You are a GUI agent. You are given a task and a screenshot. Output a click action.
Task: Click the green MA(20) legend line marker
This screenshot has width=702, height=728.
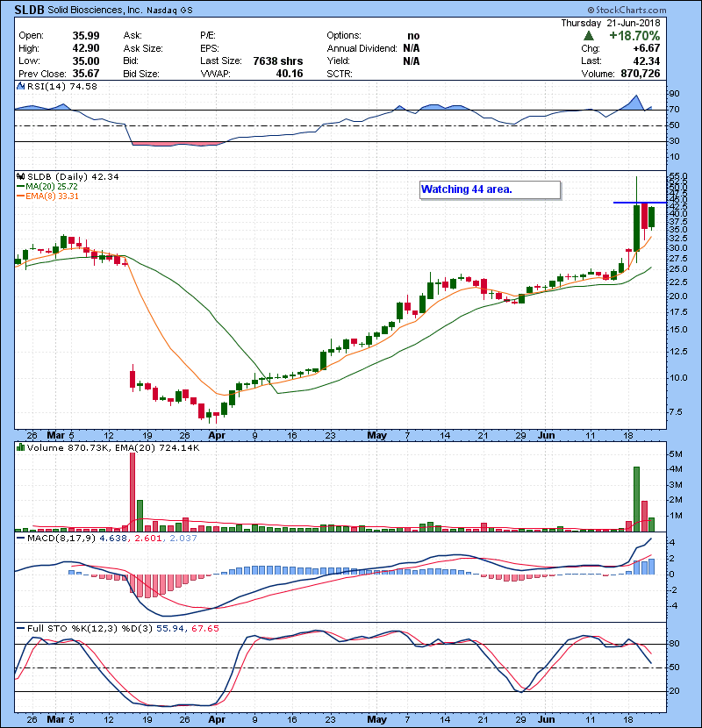(20, 187)
